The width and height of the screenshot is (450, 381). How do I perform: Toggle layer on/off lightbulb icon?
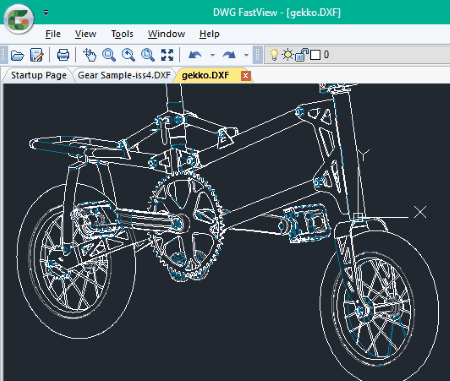pyautogui.click(x=274, y=55)
